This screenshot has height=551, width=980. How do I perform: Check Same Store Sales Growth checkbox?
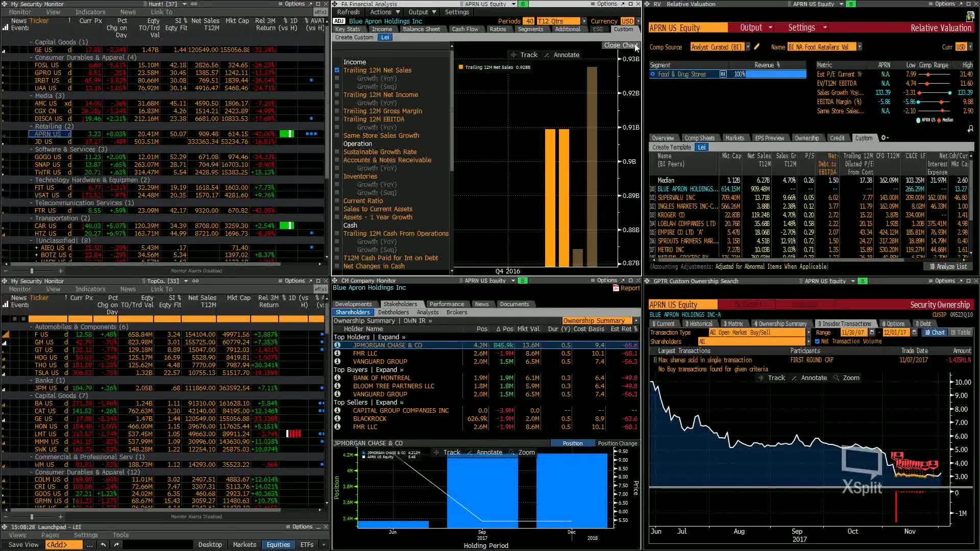tap(337, 136)
